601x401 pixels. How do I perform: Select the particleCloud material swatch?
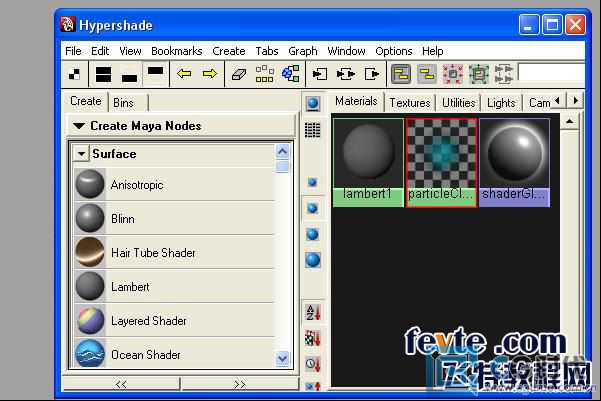(442, 163)
